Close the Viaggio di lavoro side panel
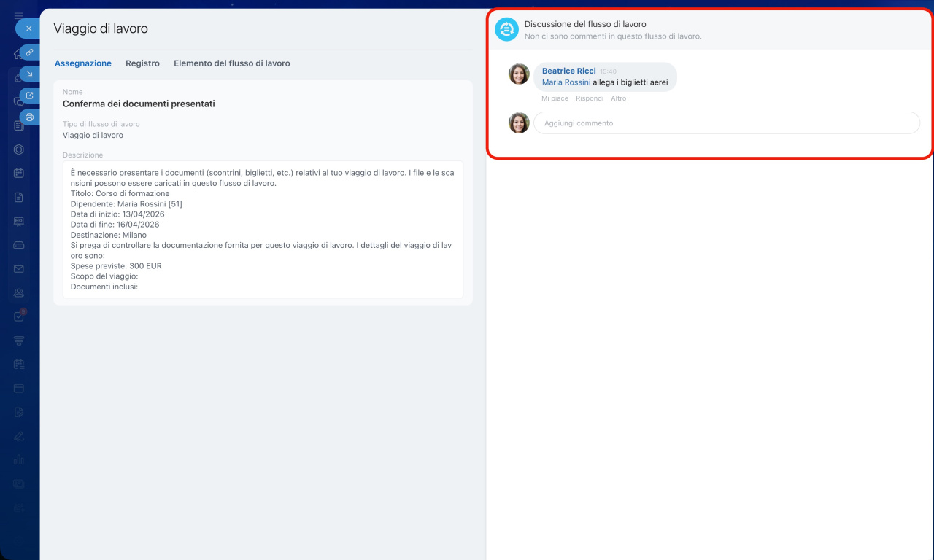 point(28,28)
